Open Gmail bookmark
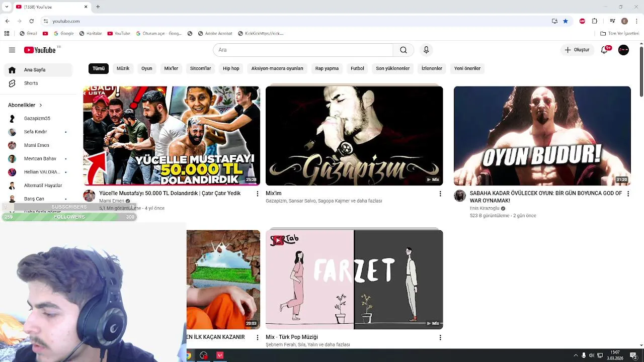The image size is (644, 362). [x=28, y=33]
